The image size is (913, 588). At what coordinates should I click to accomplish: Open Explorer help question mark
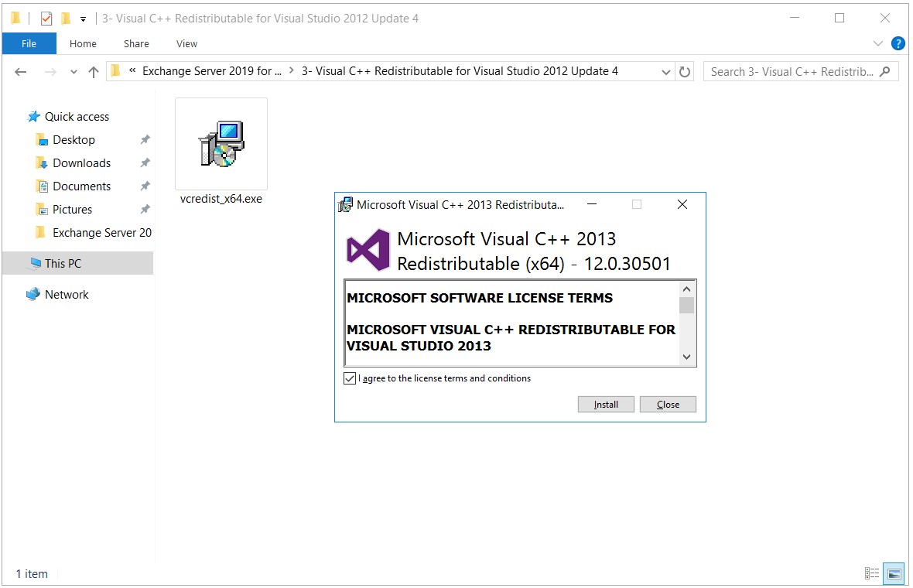click(x=898, y=43)
